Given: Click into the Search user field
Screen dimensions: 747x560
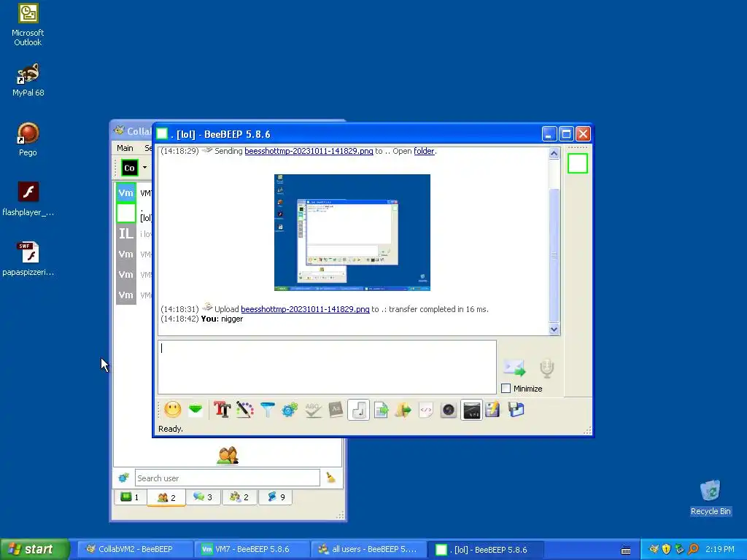Looking at the screenshot, I should click(228, 478).
